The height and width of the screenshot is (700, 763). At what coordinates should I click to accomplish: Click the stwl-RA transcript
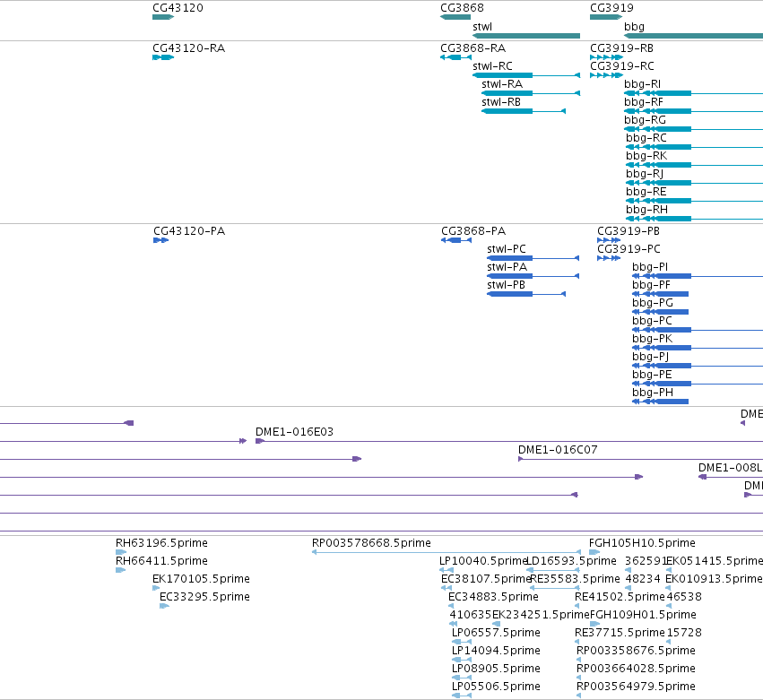coord(531,93)
